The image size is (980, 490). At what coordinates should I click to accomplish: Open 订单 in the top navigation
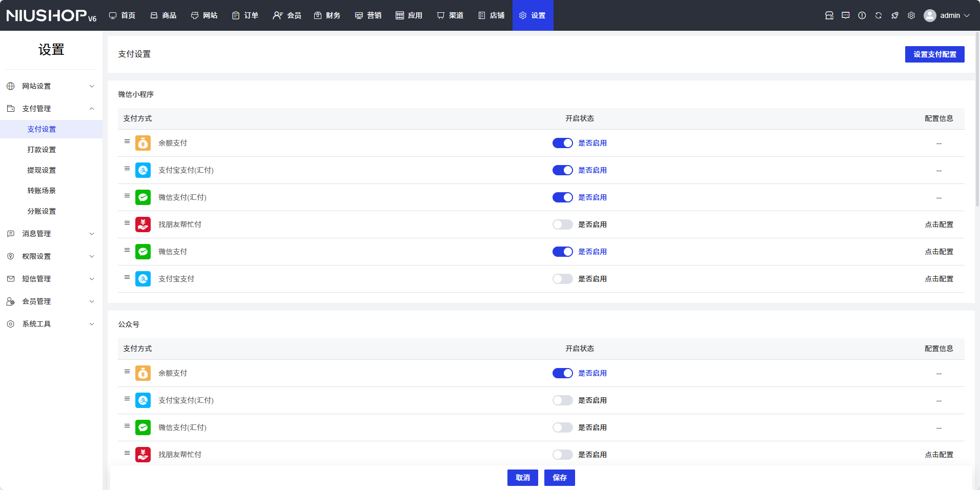(x=245, y=15)
